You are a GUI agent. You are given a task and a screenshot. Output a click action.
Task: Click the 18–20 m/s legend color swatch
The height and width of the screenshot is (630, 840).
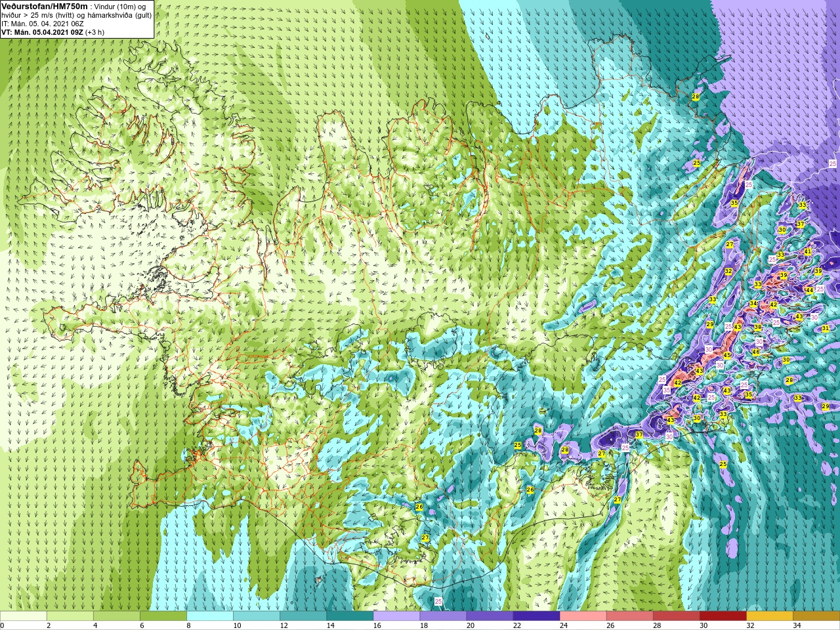pyautogui.click(x=443, y=616)
